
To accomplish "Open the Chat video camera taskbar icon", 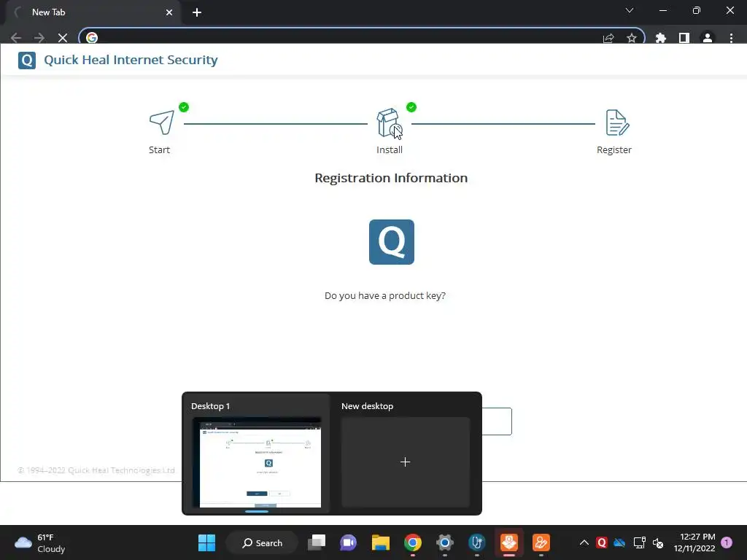I will 348,542.
